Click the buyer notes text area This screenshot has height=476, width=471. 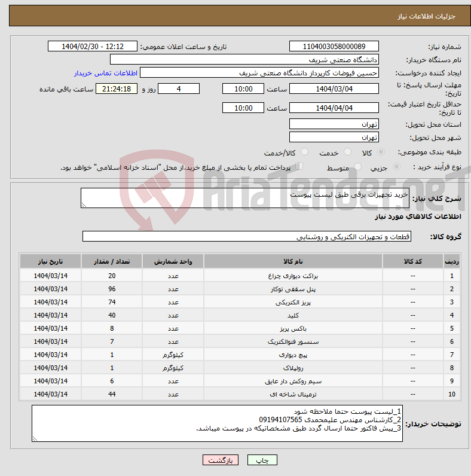click(x=218, y=423)
